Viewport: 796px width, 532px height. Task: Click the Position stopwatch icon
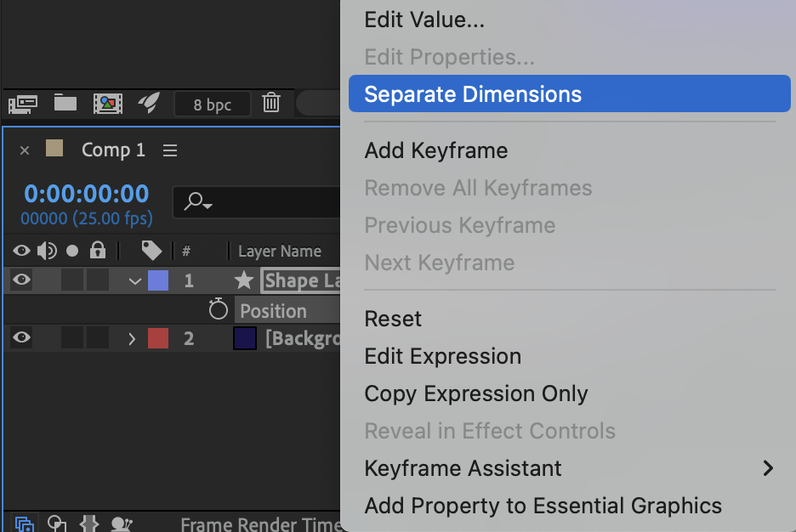pyautogui.click(x=219, y=310)
